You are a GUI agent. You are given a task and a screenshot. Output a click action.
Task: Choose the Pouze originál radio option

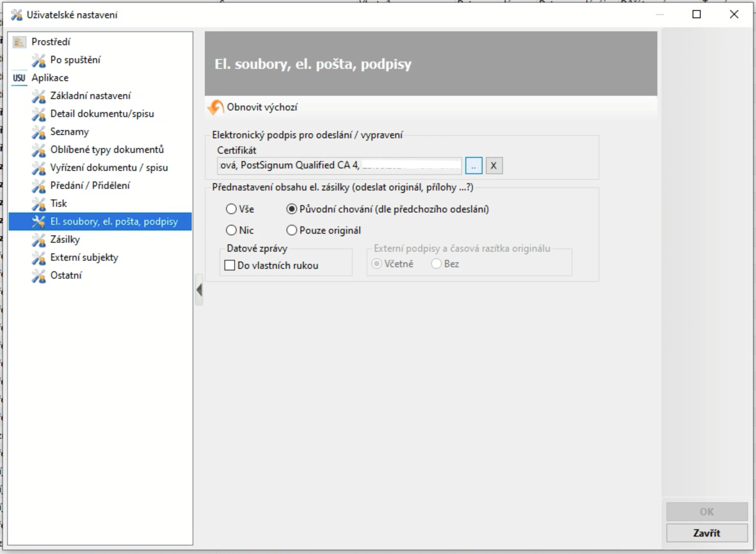(292, 230)
